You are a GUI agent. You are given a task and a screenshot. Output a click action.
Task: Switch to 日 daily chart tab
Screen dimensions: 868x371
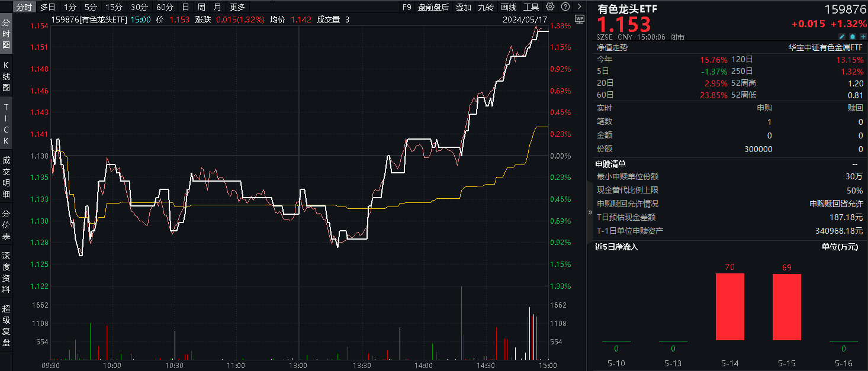click(x=185, y=7)
